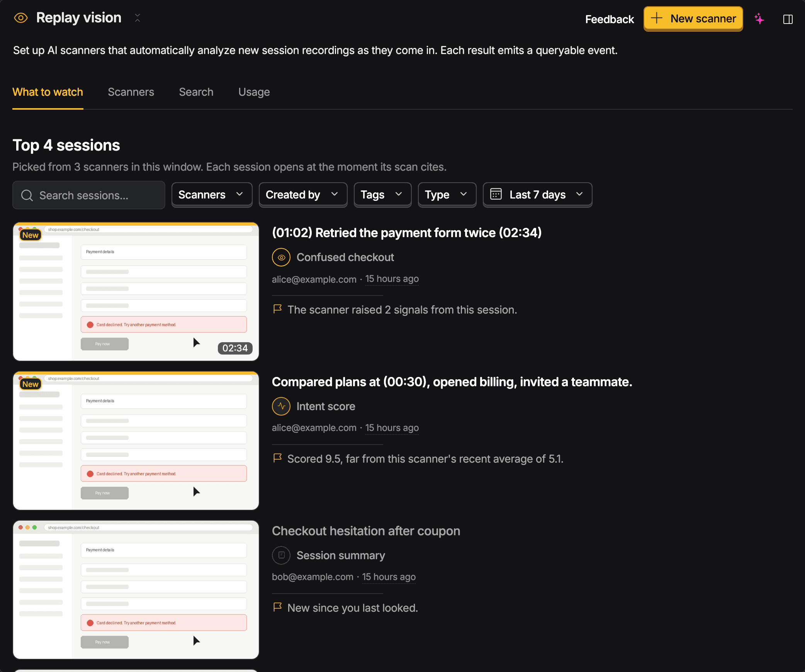This screenshot has width=805, height=672.
Task: Create a New scanner
Action: (x=693, y=19)
